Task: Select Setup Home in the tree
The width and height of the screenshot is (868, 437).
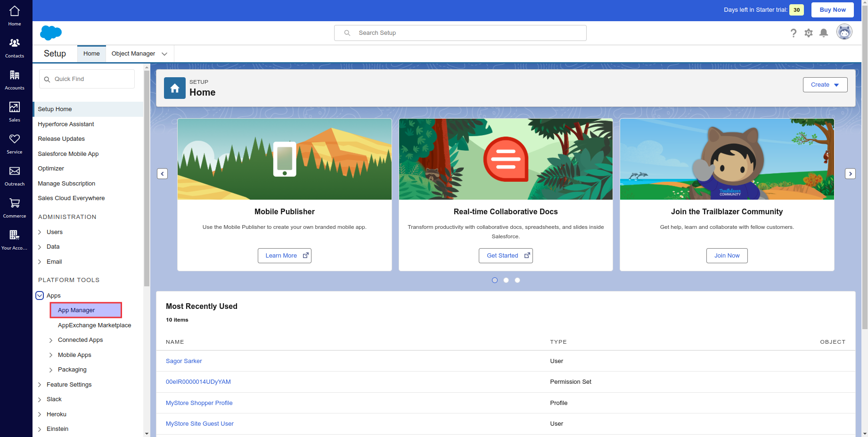Action: coord(88,109)
